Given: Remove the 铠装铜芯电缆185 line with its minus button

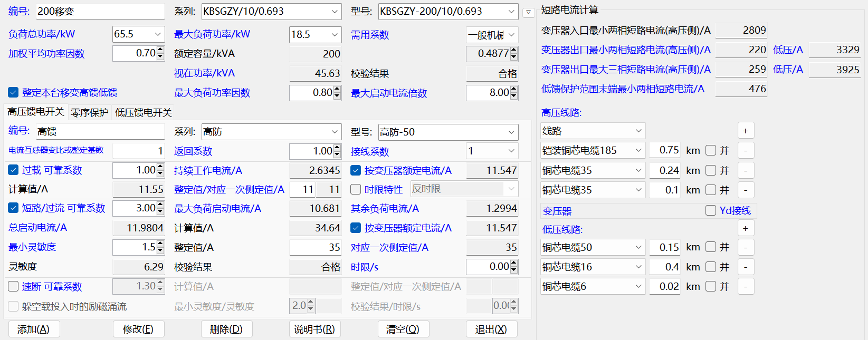Looking at the screenshot, I should pos(746,151).
